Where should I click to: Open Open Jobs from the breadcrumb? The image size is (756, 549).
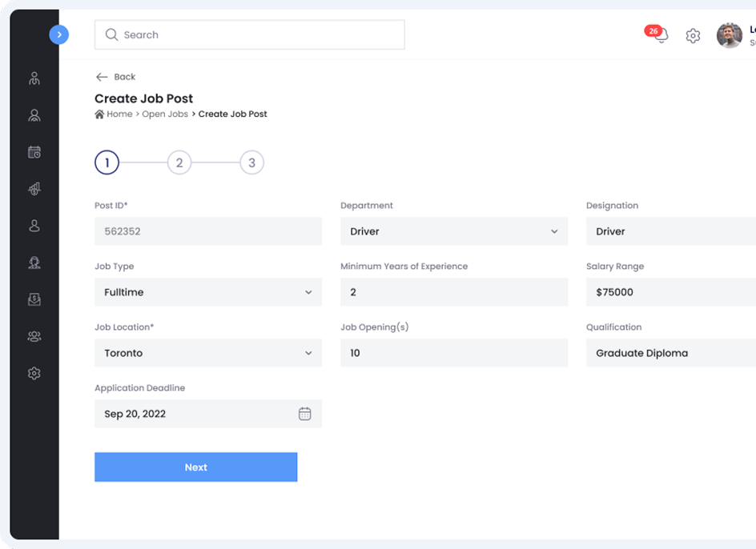click(165, 114)
